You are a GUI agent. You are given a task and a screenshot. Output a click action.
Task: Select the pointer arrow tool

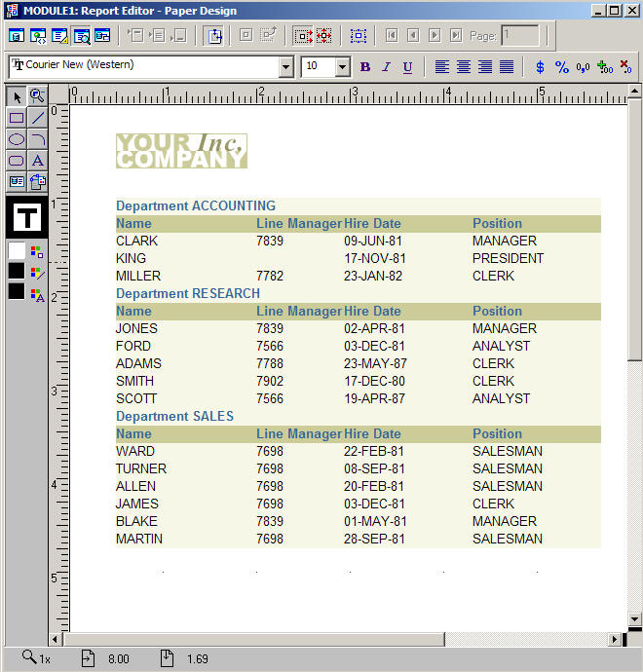17,96
